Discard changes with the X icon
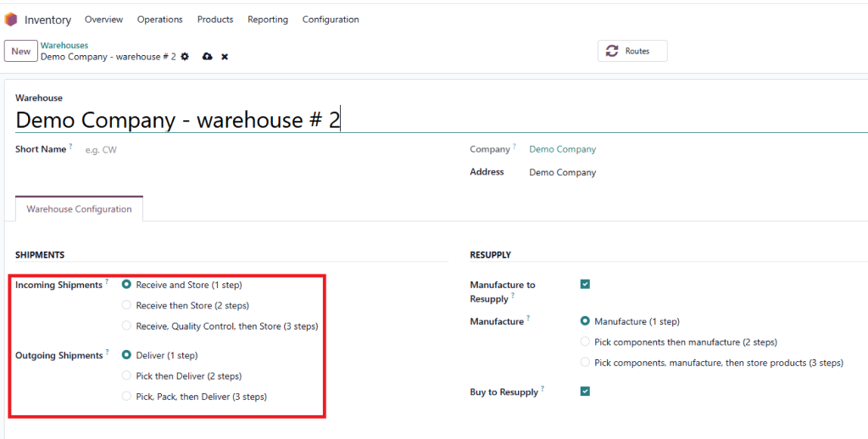The width and height of the screenshot is (868, 439). point(225,57)
